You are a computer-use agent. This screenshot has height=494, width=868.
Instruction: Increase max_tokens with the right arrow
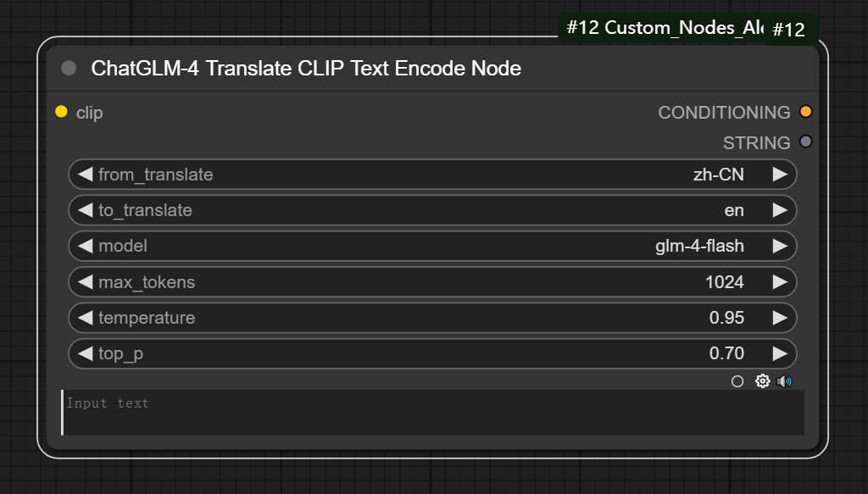pyautogui.click(x=780, y=282)
